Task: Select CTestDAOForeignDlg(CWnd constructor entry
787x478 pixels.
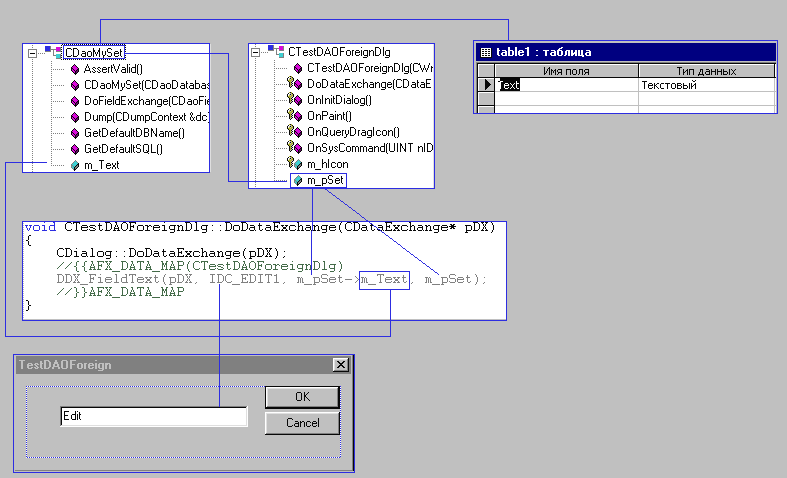Action: point(370,68)
